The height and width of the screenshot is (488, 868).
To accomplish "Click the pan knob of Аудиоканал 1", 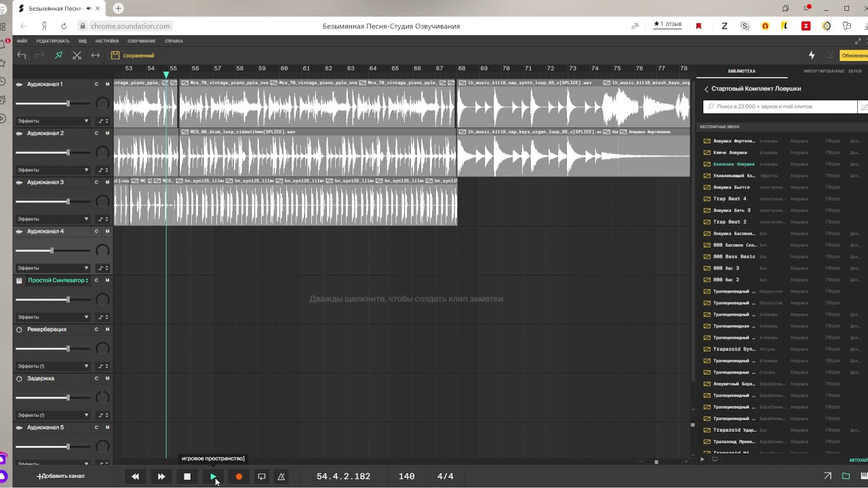I will (x=102, y=104).
